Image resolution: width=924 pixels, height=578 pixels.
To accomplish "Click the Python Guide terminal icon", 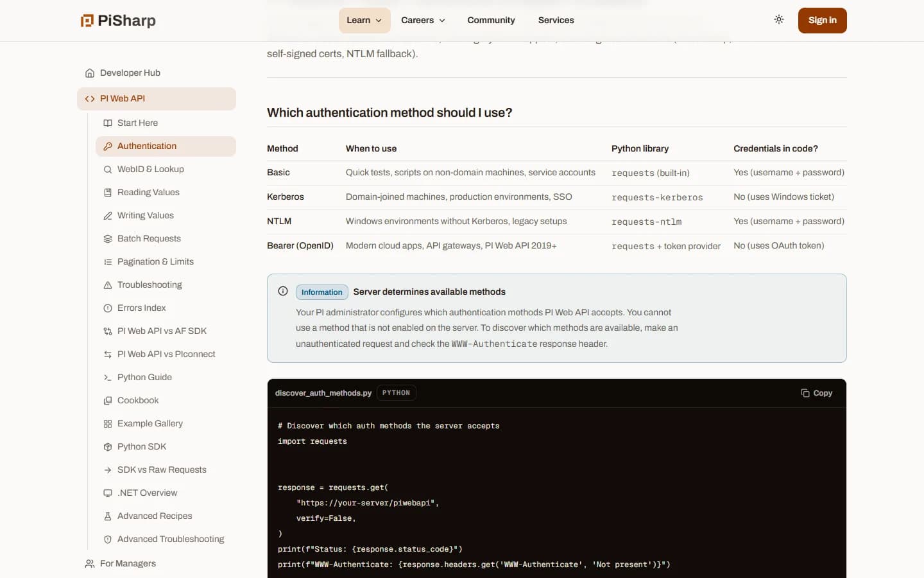I will pos(108,378).
